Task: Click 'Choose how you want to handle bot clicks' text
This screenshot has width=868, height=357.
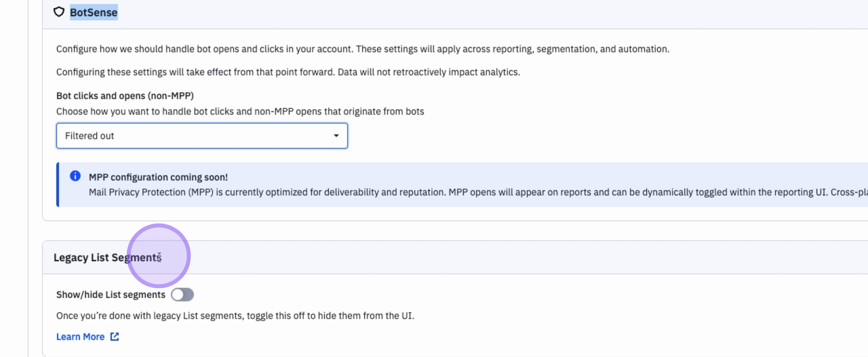Action: coord(240,111)
